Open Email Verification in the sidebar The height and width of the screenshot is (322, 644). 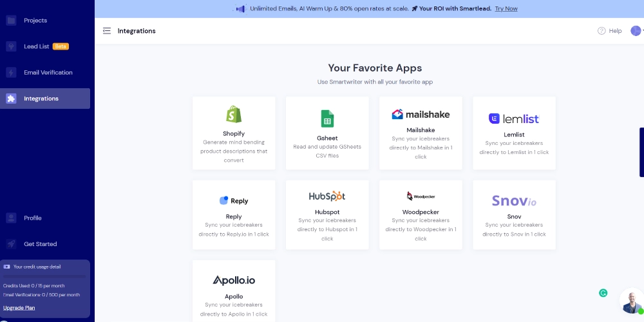click(48, 73)
